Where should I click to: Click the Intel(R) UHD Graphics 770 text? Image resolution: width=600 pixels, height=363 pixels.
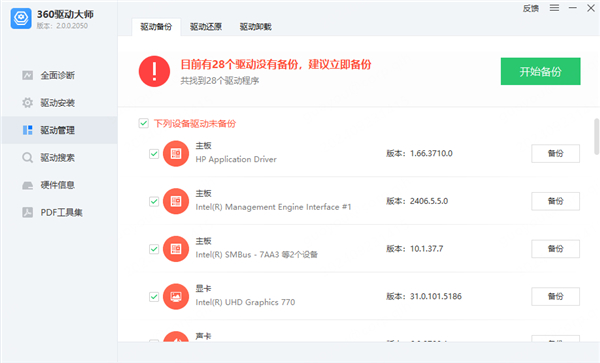click(245, 302)
